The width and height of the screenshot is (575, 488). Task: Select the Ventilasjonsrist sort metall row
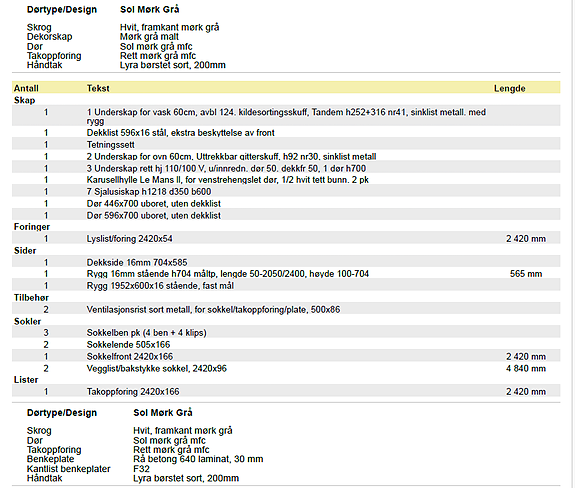coord(286,309)
